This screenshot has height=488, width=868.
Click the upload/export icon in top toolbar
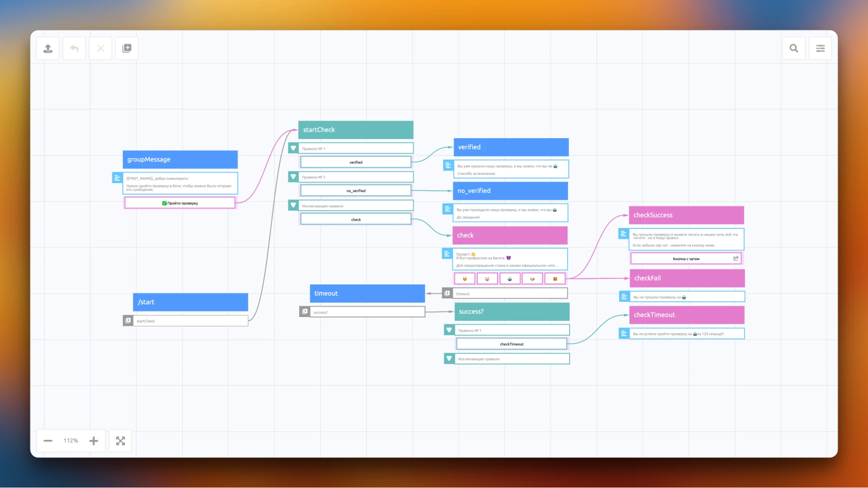pyautogui.click(x=48, y=48)
